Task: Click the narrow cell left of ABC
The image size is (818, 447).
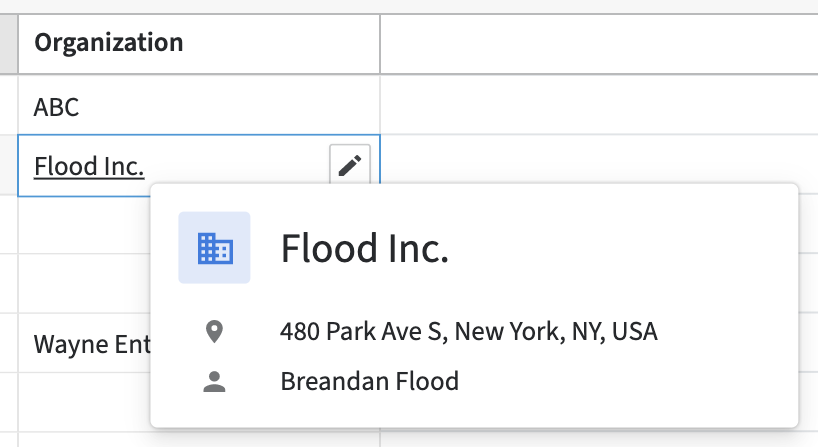Action: pos(8,106)
